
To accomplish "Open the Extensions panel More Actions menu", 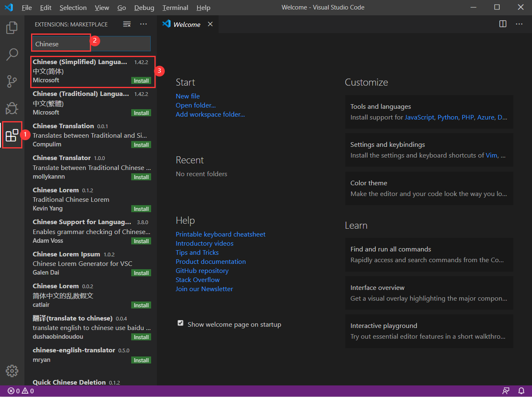I will click(x=143, y=24).
